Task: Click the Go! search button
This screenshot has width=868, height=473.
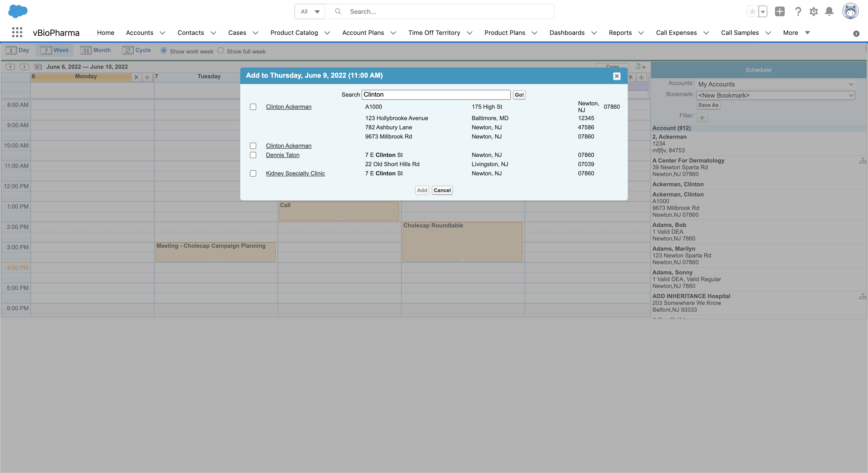Action: tap(519, 95)
